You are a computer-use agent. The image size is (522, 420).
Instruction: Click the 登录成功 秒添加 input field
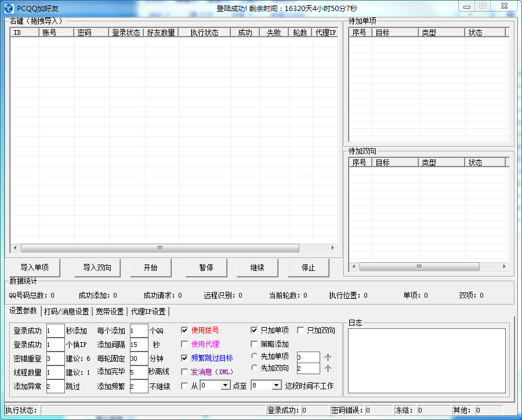[x=55, y=331]
